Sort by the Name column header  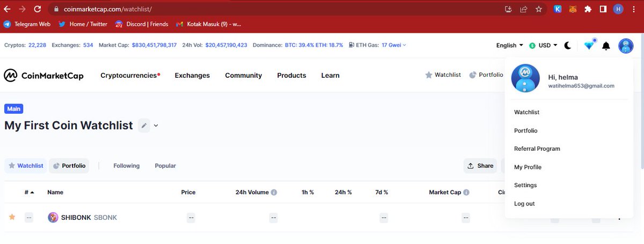pyautogui.click(x=55, y=192)
